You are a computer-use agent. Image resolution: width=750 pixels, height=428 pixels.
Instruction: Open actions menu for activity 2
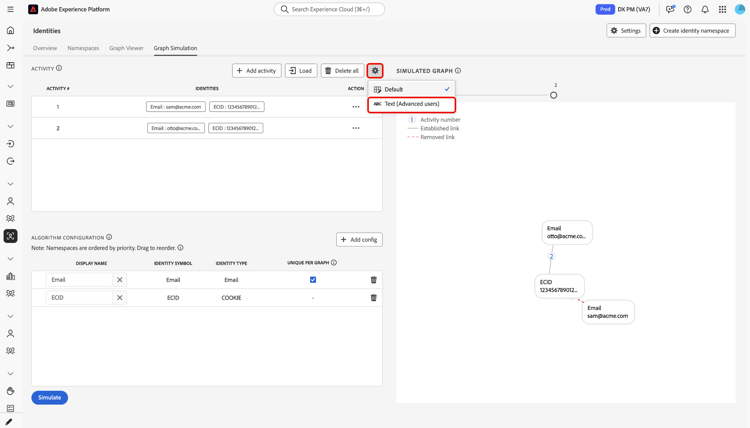[x=356, y=128]
